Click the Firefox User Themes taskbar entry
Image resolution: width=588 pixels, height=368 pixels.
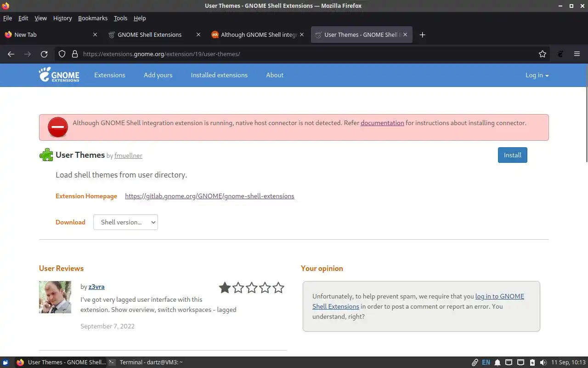click(x=61, y=362)
